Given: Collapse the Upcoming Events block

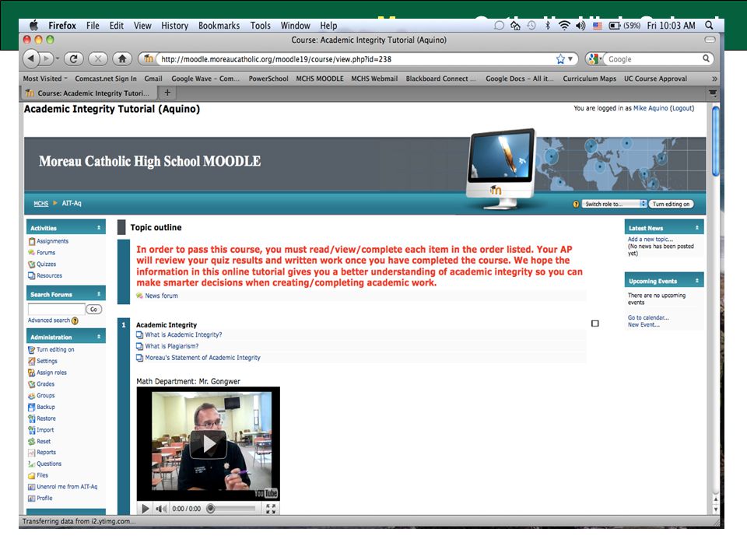Looking at the screenshot, I should [697, 281].
